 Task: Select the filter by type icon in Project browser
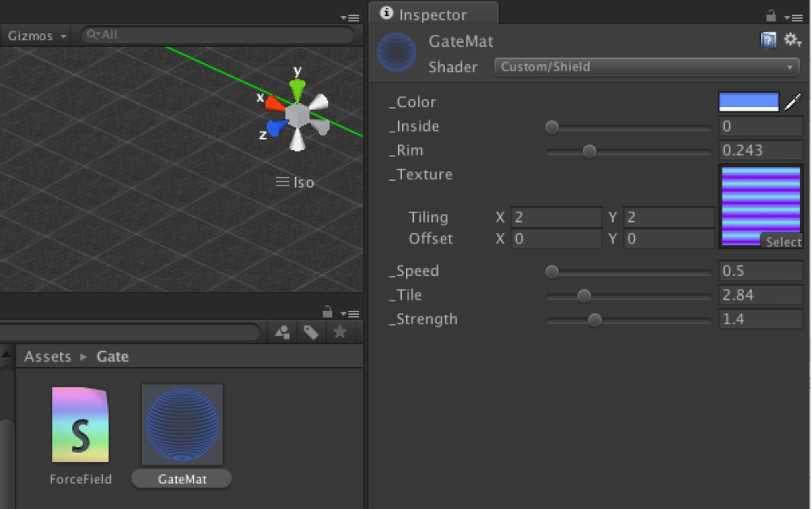(282, 332)
